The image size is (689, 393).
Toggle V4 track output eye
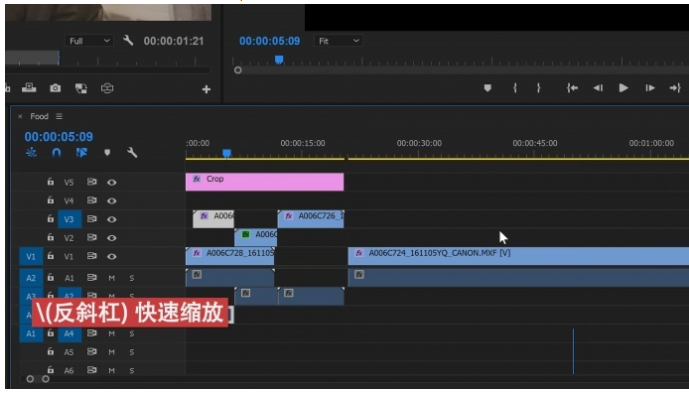[112, 201]
